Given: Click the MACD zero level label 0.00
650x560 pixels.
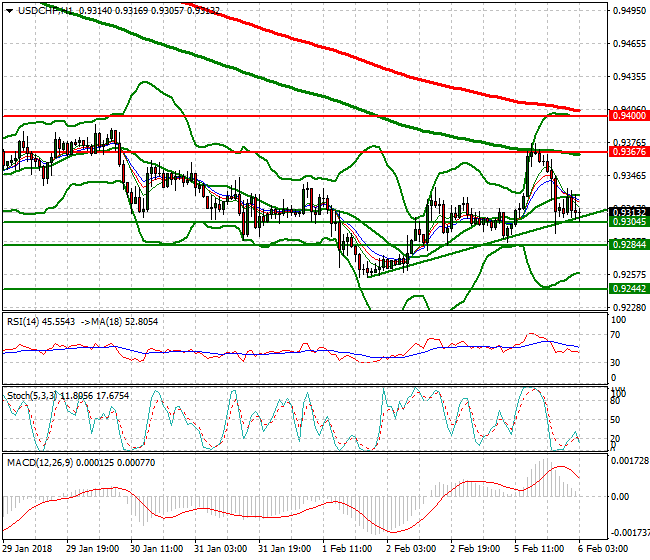Looking at the screenshot, I should click(620, 497).
